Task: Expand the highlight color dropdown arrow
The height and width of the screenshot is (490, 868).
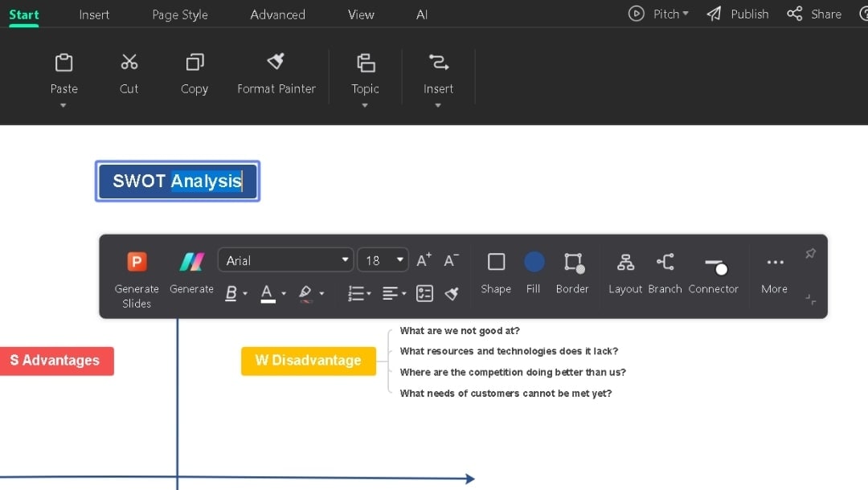Action: point(321,294)
